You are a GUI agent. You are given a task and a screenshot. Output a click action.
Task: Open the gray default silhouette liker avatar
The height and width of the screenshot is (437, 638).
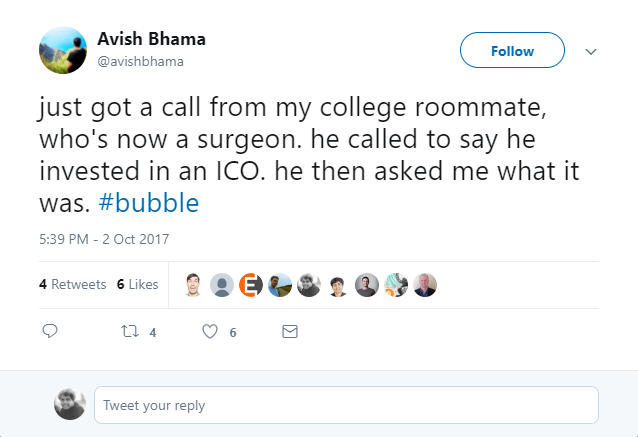coord(223,285)
